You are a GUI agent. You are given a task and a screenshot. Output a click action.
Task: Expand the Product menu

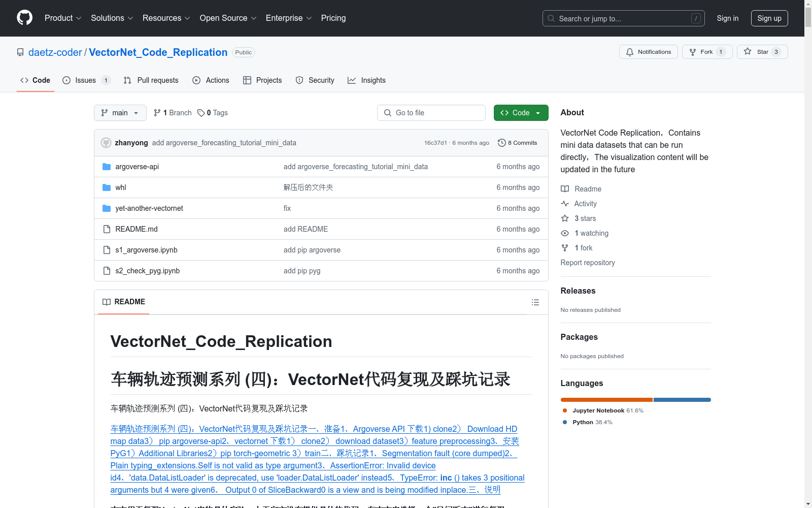click(x=63, y=18)
